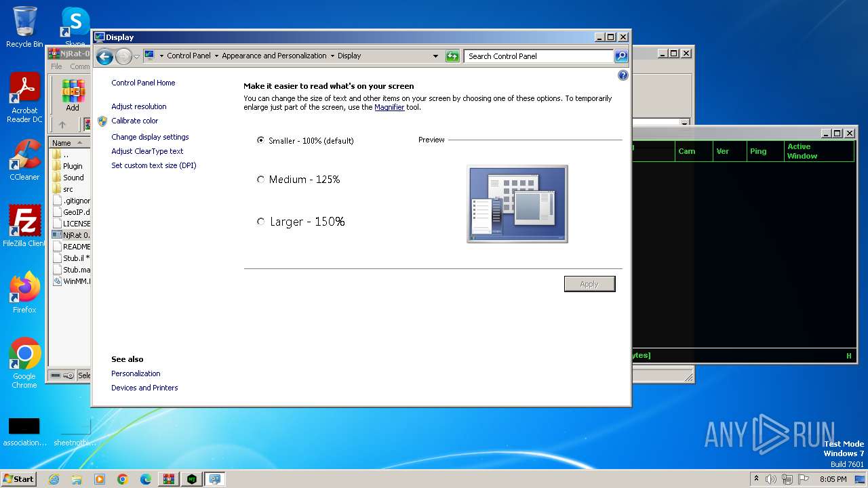
Task: Select the LICENSE file in WinRAR
Action: (71, 224)
